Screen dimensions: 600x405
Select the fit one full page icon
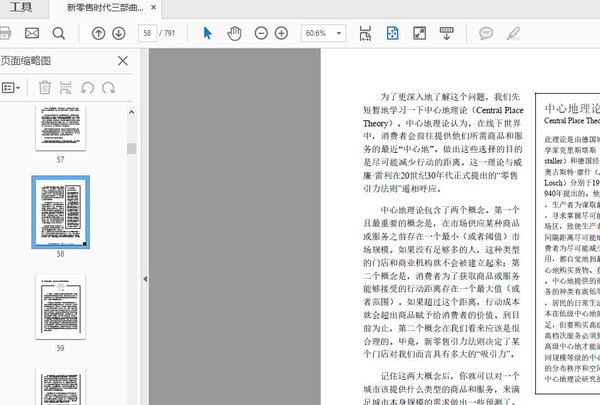393,33
